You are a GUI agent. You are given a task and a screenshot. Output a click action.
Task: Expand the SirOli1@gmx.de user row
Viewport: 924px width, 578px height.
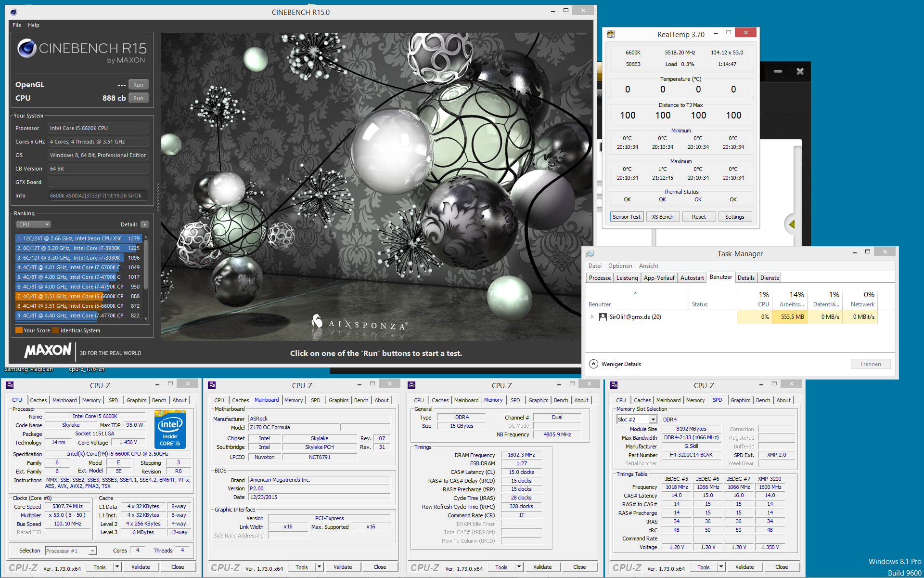[592, 317]
